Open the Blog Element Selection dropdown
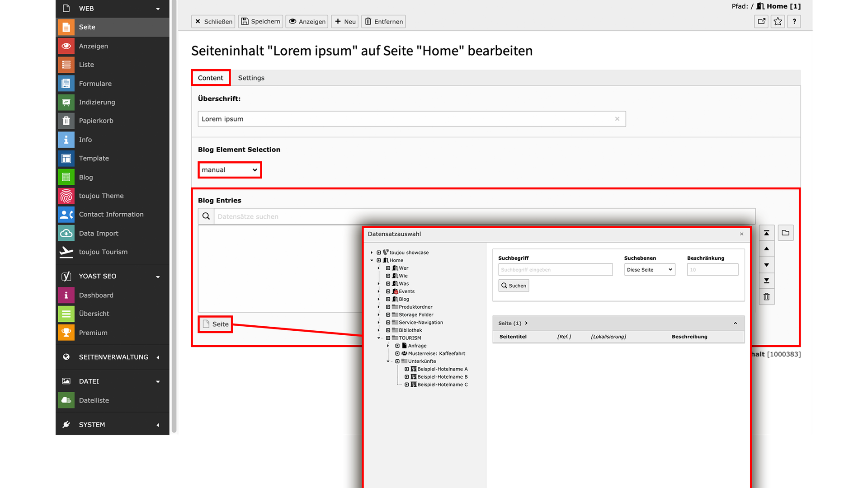Image resolution: width=868 pixels, height=488 pixels. pos(230,170)
